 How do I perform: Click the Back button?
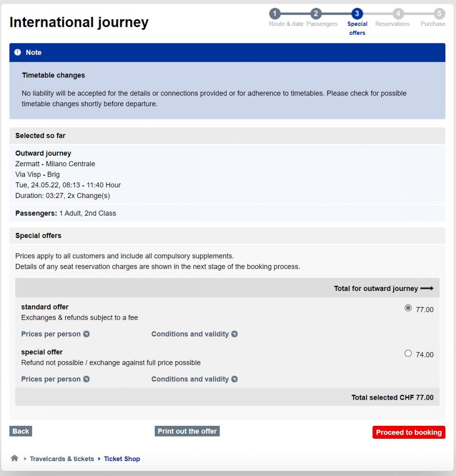[x=20, y=431]
